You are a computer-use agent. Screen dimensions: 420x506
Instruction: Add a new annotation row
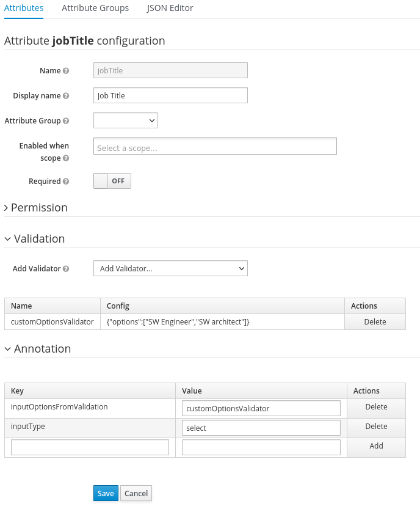[376, 446]
